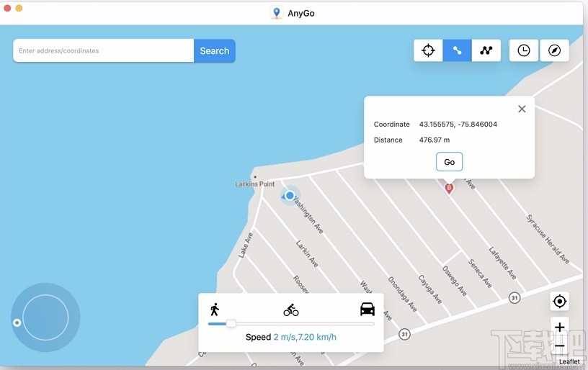Viewport: 588px width, 370px height.
Task: Choose the walking speed icon
Action: [215, 310]
